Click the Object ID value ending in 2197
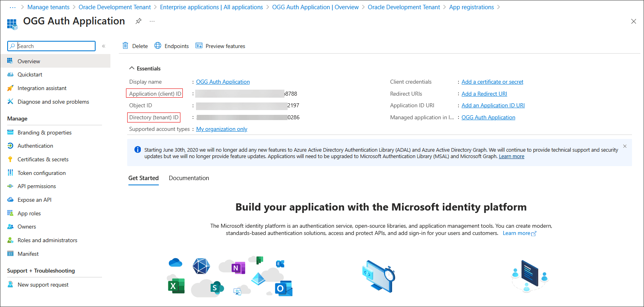Screen dimensions: 644x307 tap(248, 105)
